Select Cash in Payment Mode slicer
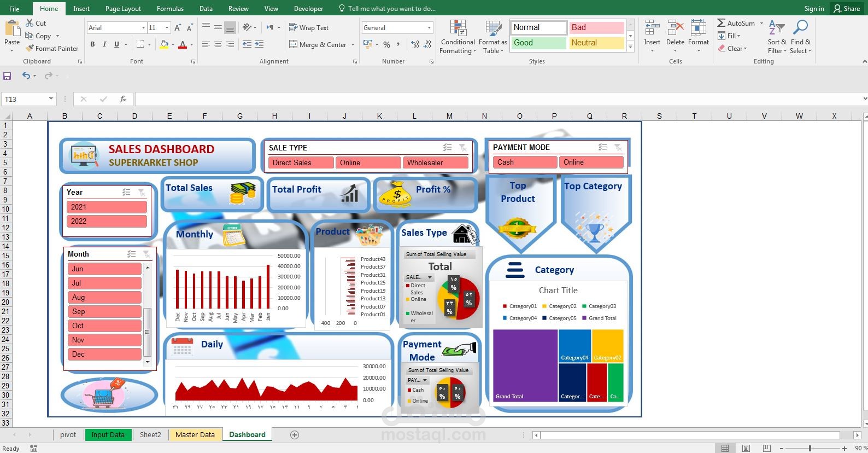Screen dimensions: 868x453 click(x=525, y=162)
